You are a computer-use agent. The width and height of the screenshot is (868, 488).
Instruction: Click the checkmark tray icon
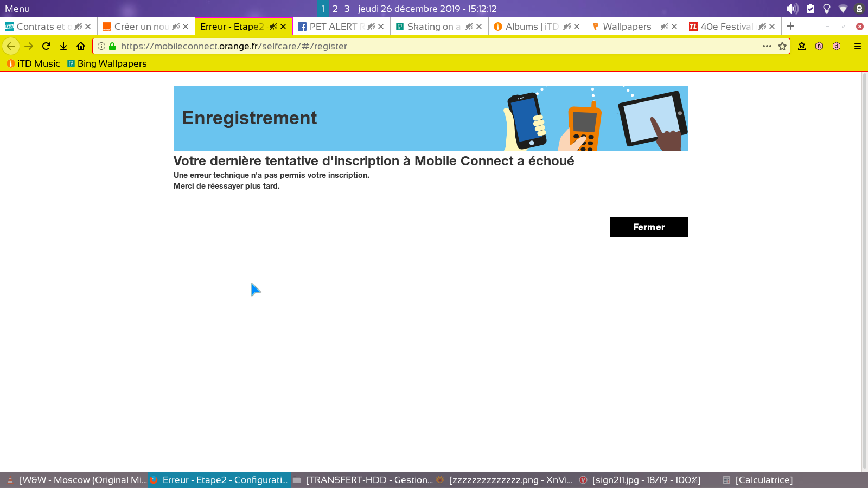[x=810, y=9]
